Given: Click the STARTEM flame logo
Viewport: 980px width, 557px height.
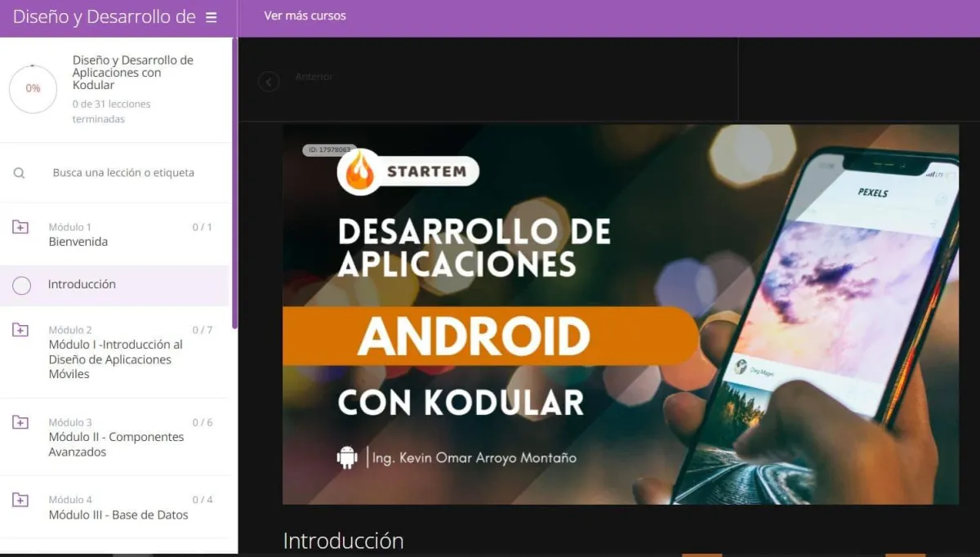Looking at the screenshot, I should [359, 172].
